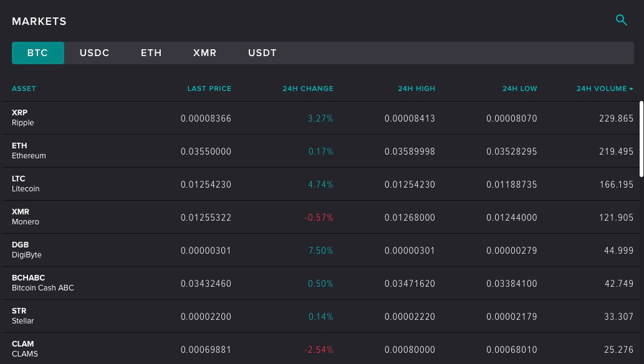Switch to the XMR market tab

pyautogui.click(x=204, y=53)
